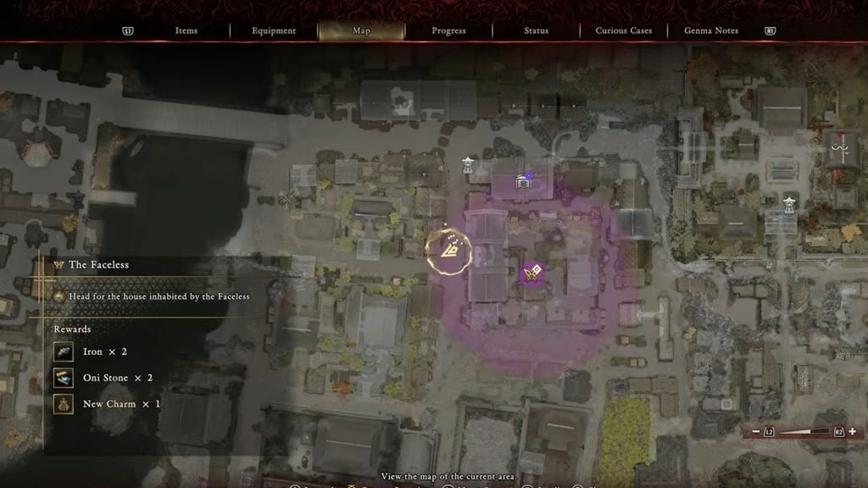Go to the Status tab

click(536, 31)
